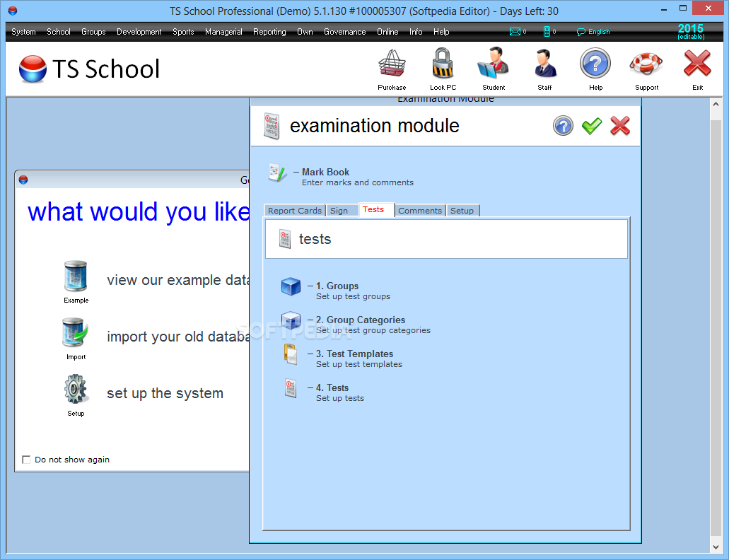Open the Groups menu
This screenshot has width=729, height=560.
coord(93,32)
